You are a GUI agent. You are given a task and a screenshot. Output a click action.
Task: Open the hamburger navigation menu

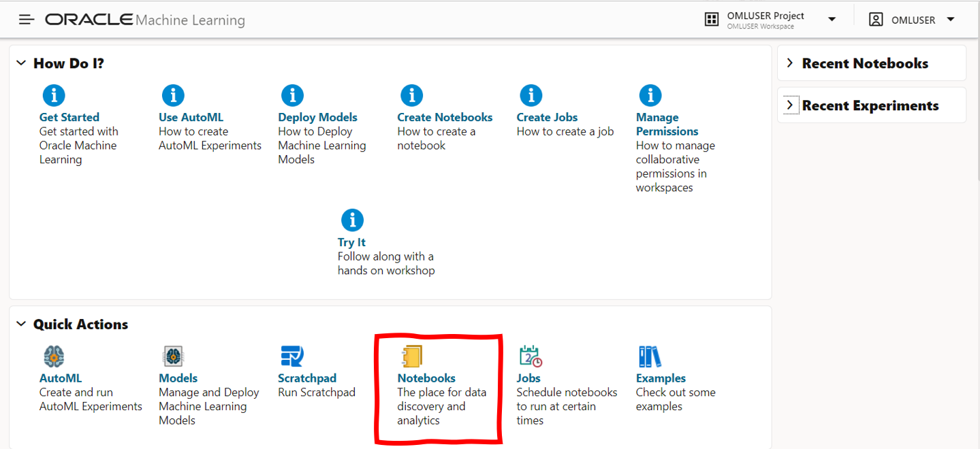pyautogui.click(x=27, y=20)
